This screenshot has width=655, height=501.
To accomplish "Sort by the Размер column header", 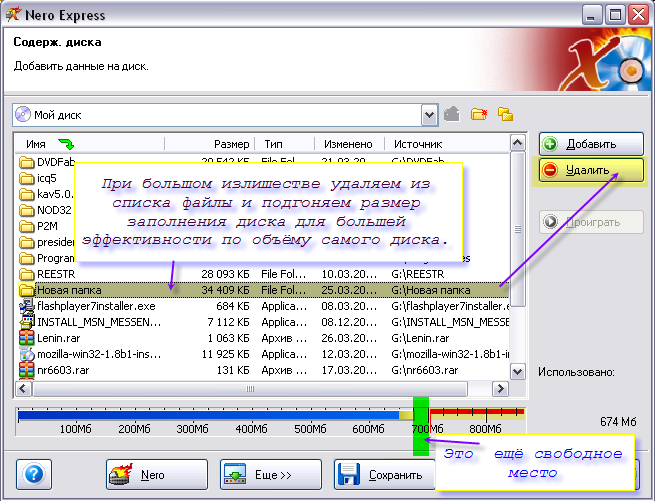I will (210, 144).
